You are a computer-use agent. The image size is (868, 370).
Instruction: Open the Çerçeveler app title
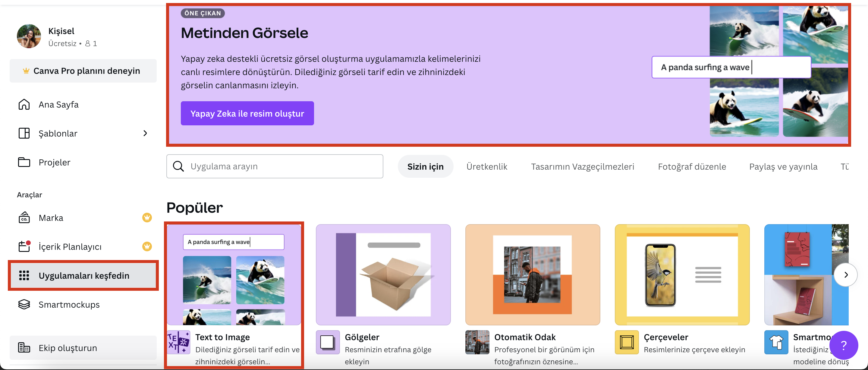(666, 337)
